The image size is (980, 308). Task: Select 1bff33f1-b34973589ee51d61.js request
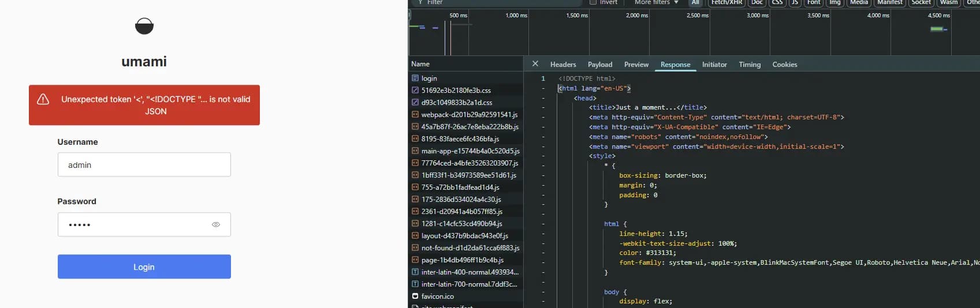(x=465, y=175)
